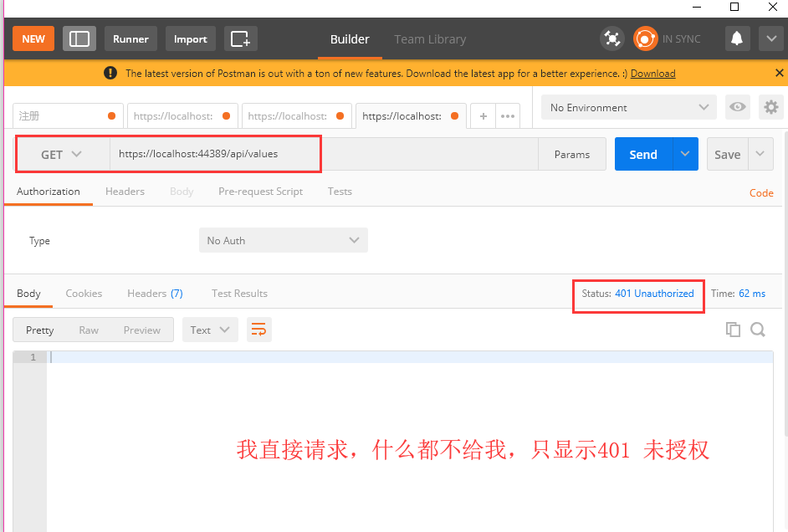The image size is (788, 532).
Task: Open the No Environment dropdown
Action: (x=629, y=108)
